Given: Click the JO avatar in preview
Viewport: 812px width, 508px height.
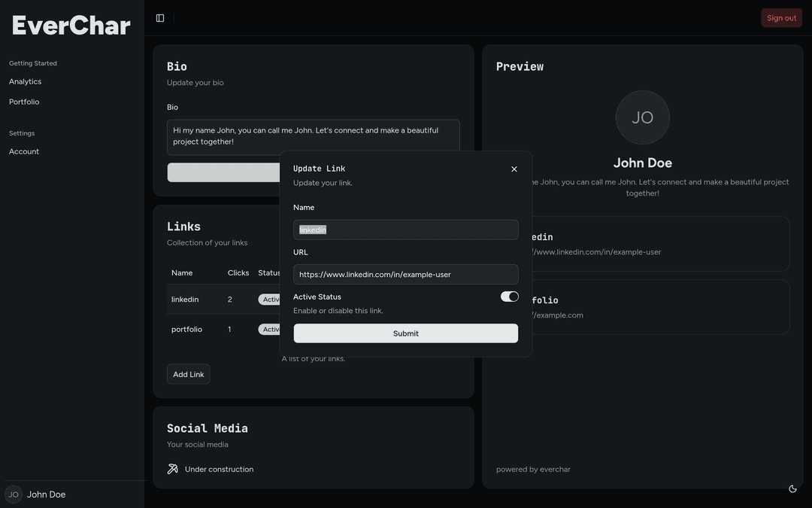Looking at the screenshot, I should 642,117.
